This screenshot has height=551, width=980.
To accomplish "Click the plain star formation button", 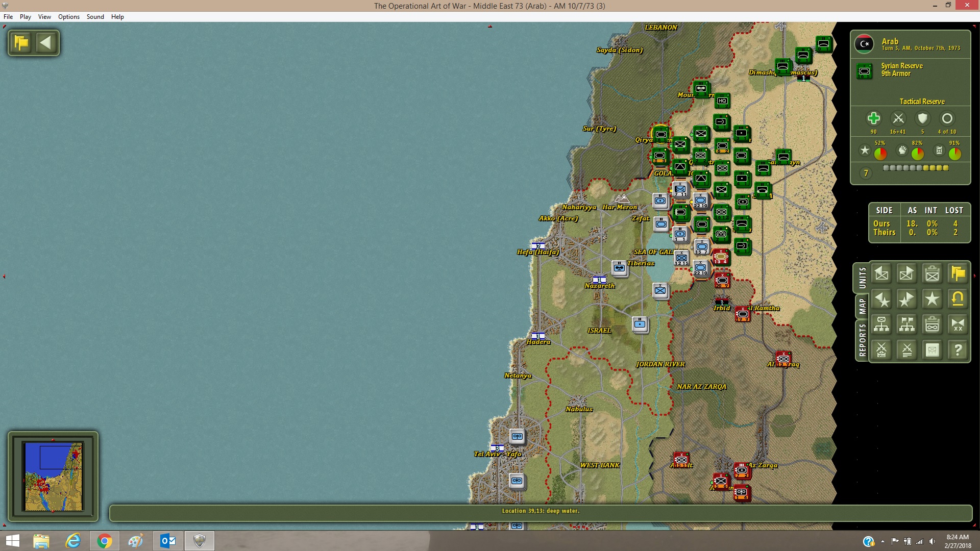I will pyautogui.click(x=932, y=299).
